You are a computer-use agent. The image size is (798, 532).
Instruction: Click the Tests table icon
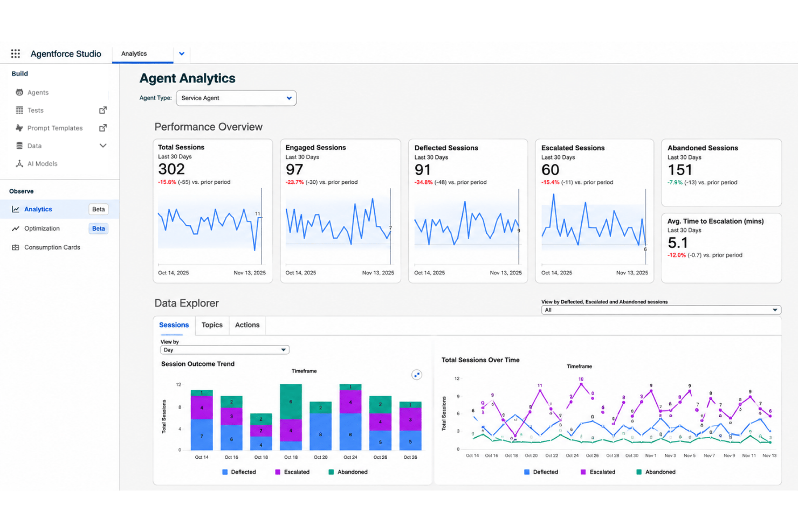click(x=19, y=110)
